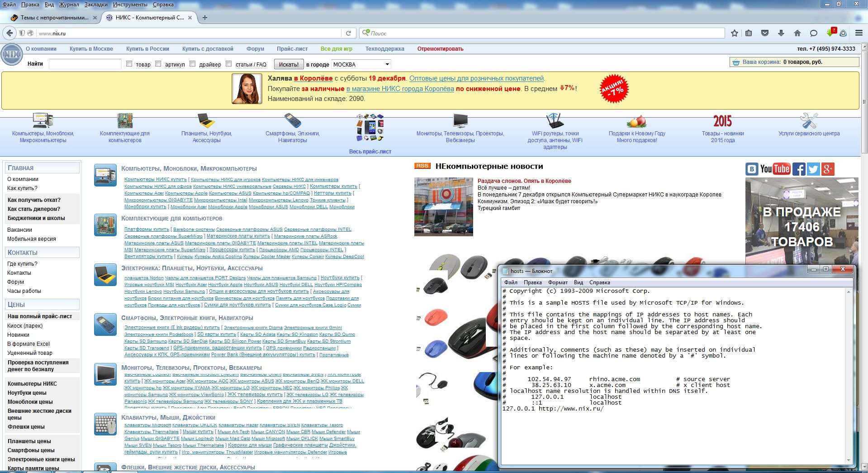The height and width of the screenshot is (473, 868).
Task: Click the New Year gifts icon
Action: [636, 121]
